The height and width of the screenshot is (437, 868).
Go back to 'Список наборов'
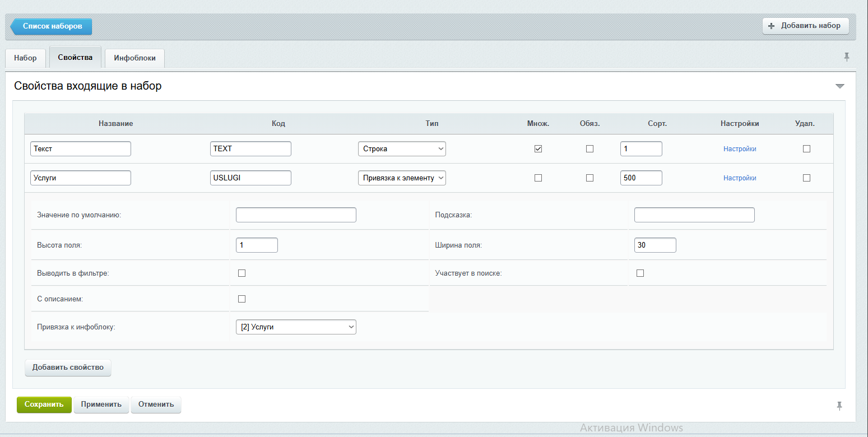pyautogui.click(x=52, y=26)
